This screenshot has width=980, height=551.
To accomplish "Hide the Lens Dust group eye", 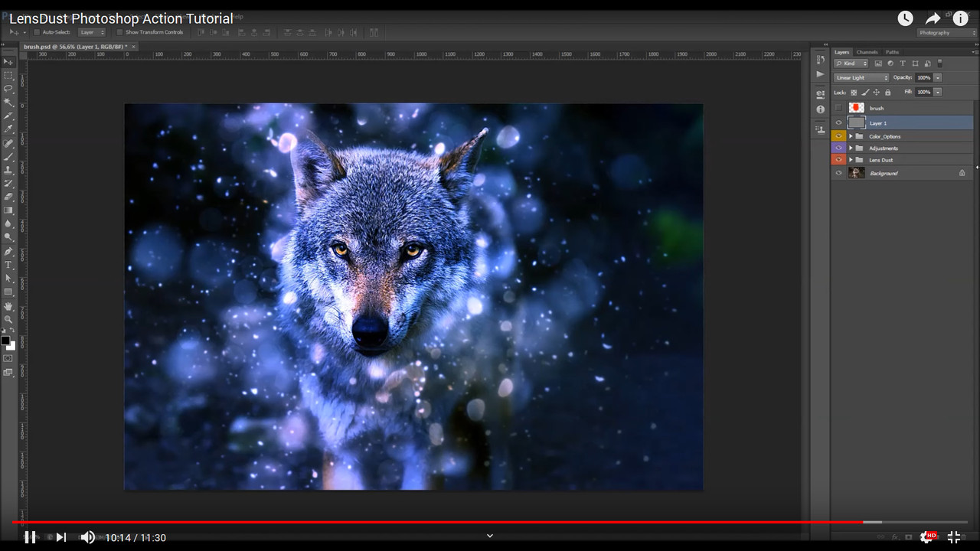I will 838,160.
